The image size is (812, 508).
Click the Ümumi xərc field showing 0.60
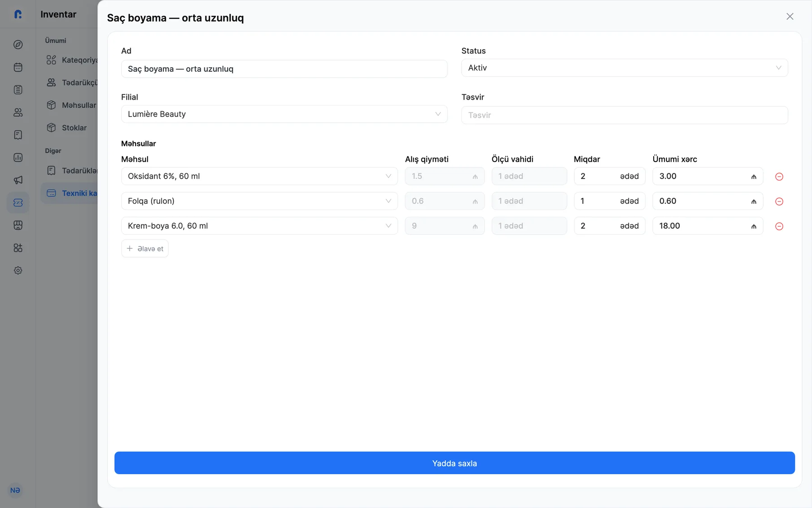(707, 201)
